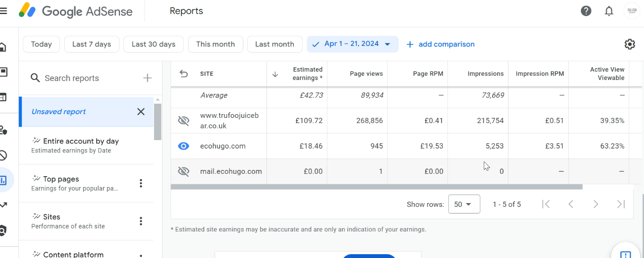This screenshot has width=644, height=258.
Task: Click the SITE column header
Action: click(x=207, y=74)
